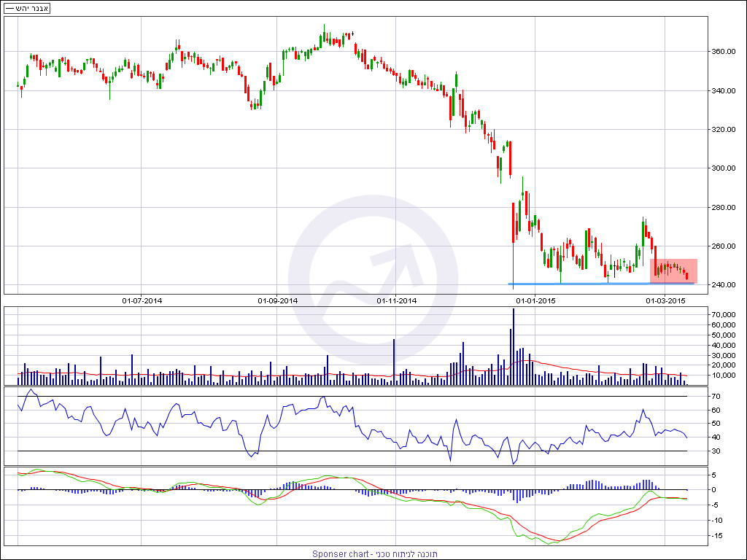Click the 300.00 price axis label
The height and width of the screenshot is (560, 747).
tap(724, 168)
